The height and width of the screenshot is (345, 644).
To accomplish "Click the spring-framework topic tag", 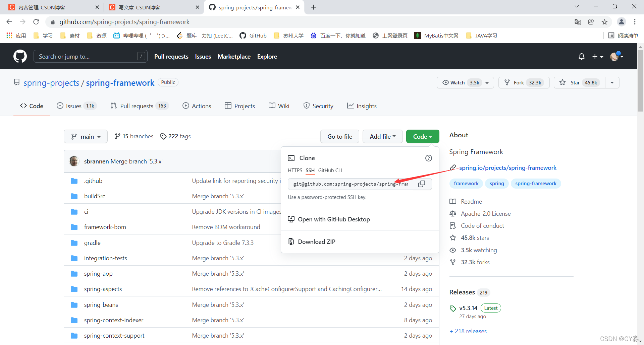I will (x=536, y=184).
